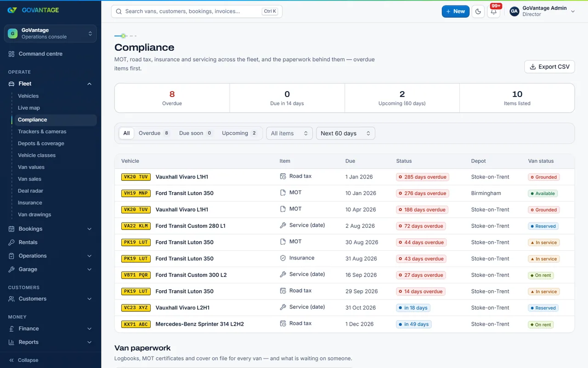
Task: Select the All filter tab
Action: (126, 133)
